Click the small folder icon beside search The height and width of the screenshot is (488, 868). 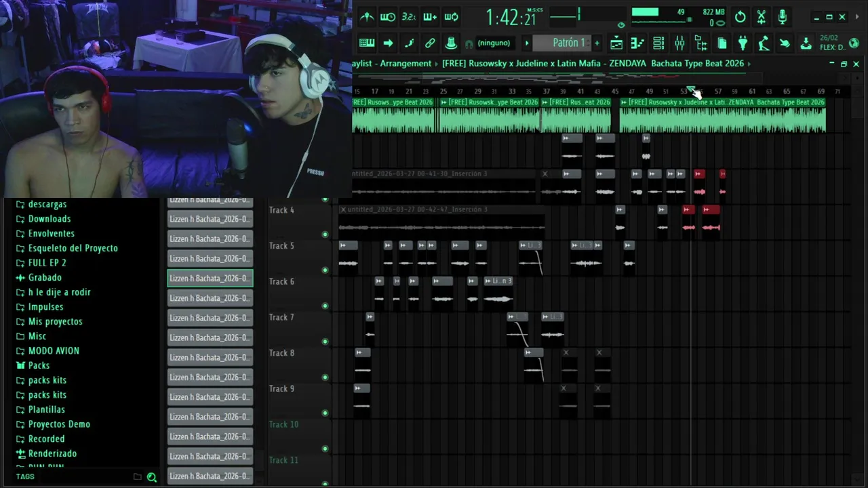tap(137, 477)
